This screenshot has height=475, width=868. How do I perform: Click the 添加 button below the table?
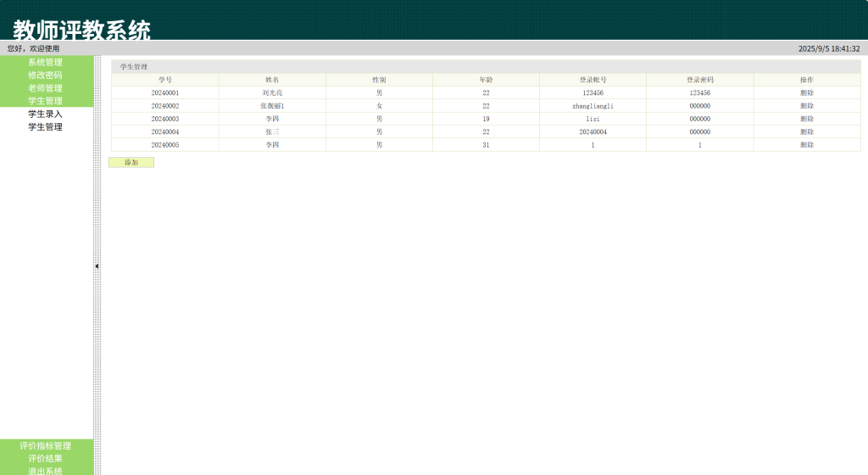[x=131, y=162]
